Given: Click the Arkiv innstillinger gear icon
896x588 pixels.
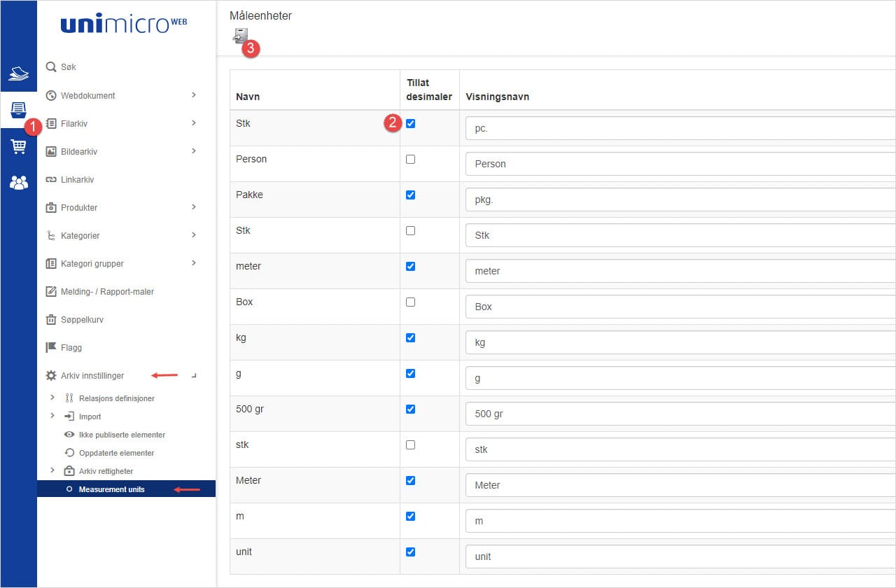Looking at the screenshot, I should (x=50, y=376).
